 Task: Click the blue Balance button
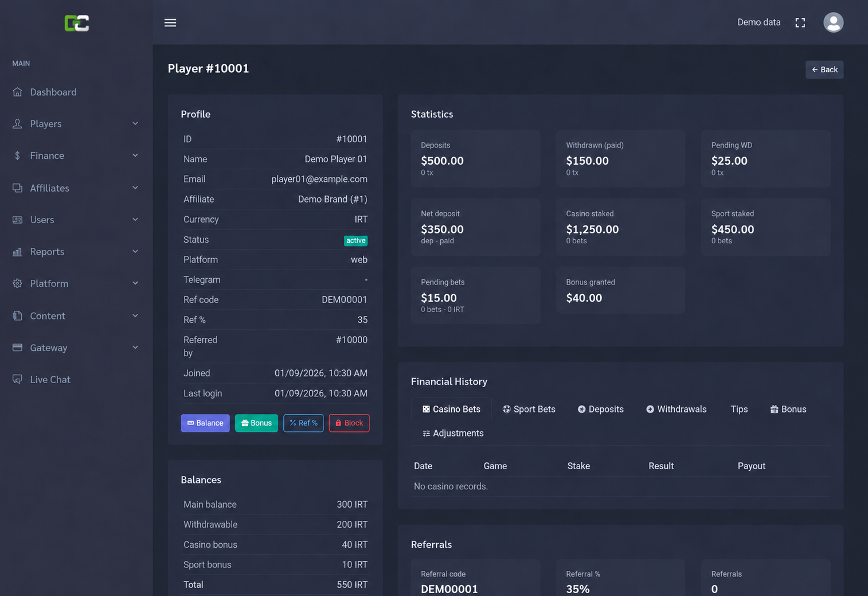coord(205,423)
